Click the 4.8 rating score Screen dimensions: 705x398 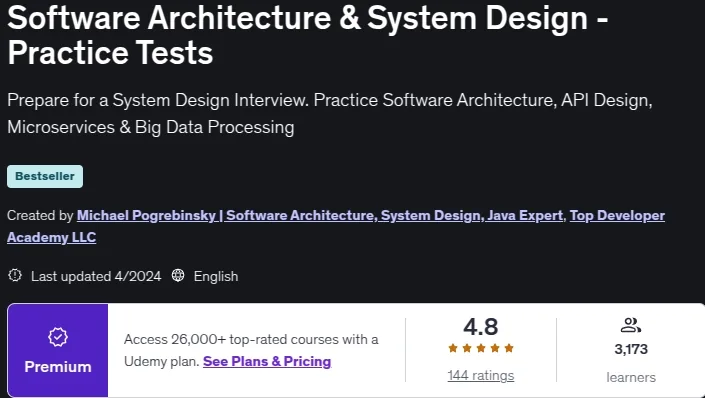pos(481,326)
